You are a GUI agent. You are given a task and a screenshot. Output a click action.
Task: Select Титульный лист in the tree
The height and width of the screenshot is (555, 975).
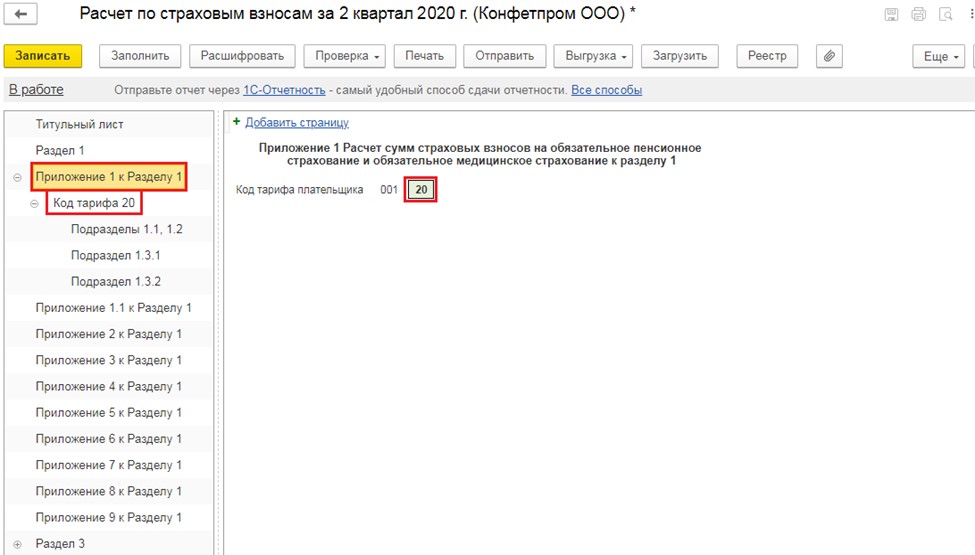tap(80, 124)
